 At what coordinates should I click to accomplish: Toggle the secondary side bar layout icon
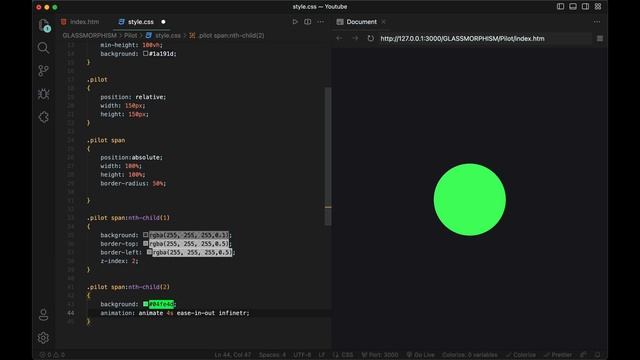[585, 7]
